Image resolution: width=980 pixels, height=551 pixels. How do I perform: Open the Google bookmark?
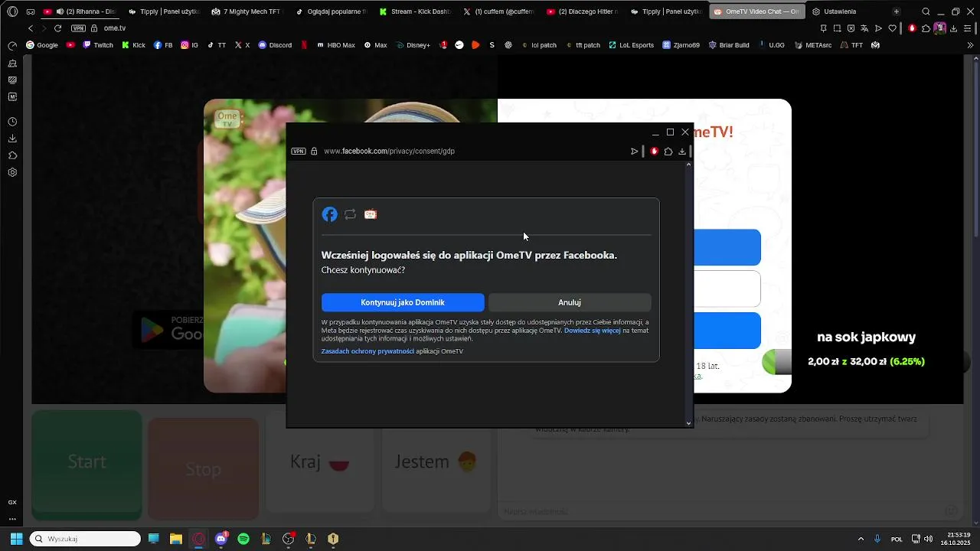(42, 45)
